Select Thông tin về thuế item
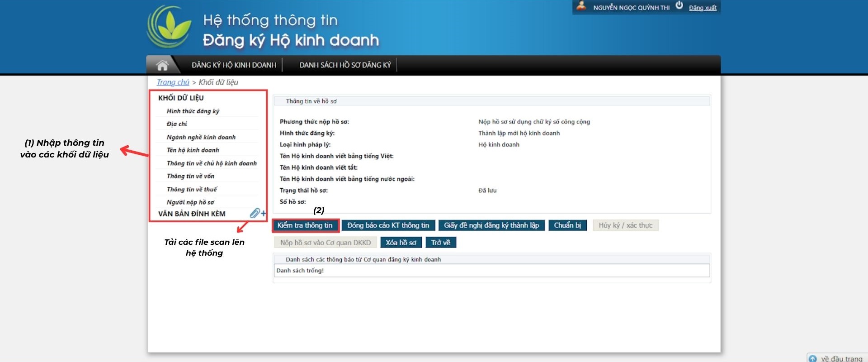 [192, 190]
